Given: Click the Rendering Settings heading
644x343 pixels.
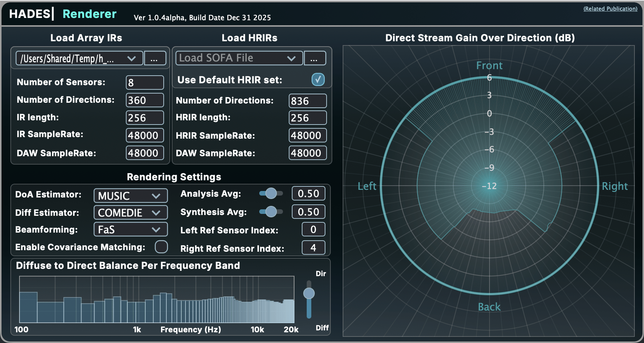Looking at the screenshot, I should (174, 177).
